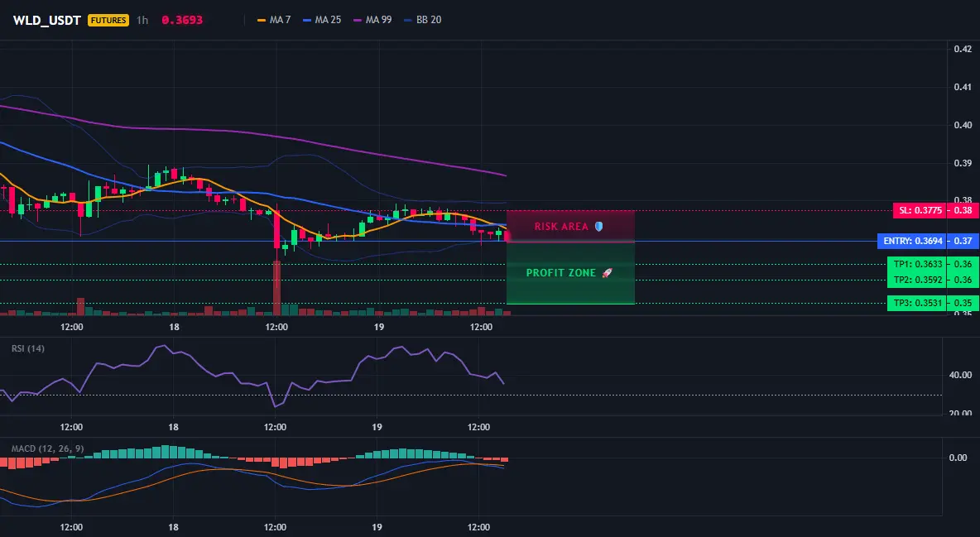The image size is (980, 537).
Task: Click the RSI (14) indicator label
Action: point(28,348)
